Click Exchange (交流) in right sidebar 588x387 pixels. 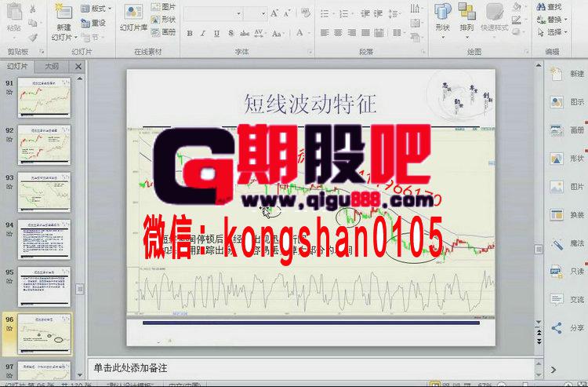click(567, 300)
